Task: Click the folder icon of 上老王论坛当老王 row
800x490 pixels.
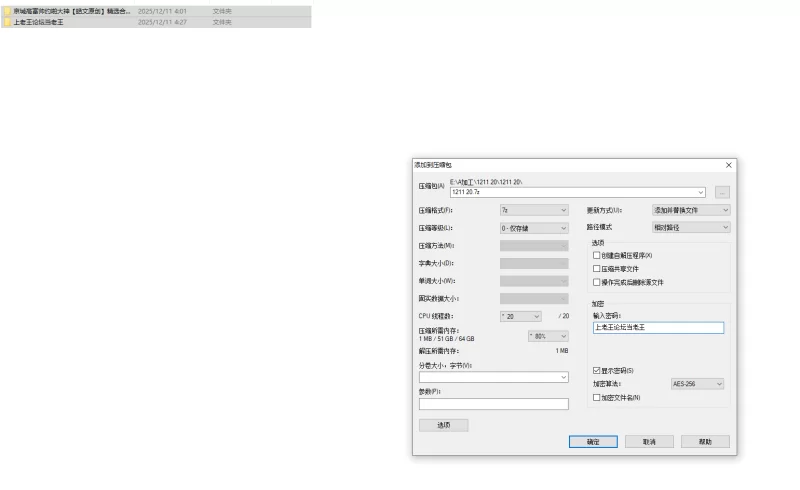Action: (8, 22)
